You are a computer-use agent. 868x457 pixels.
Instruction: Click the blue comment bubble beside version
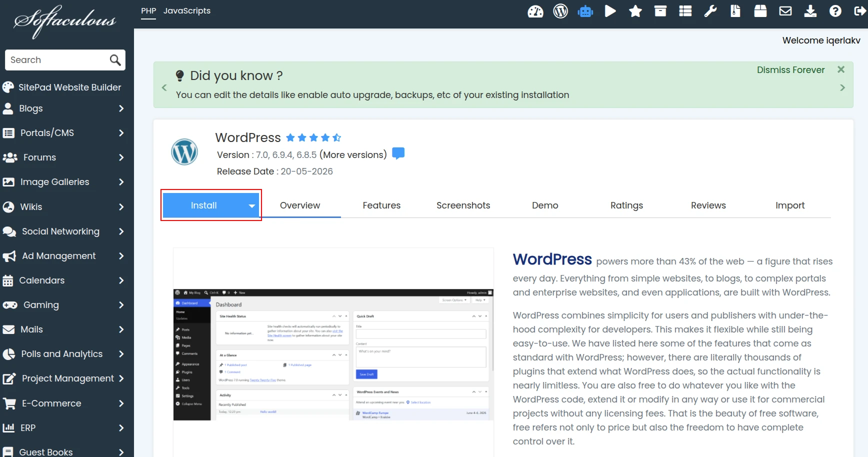(x=398, y=153)
